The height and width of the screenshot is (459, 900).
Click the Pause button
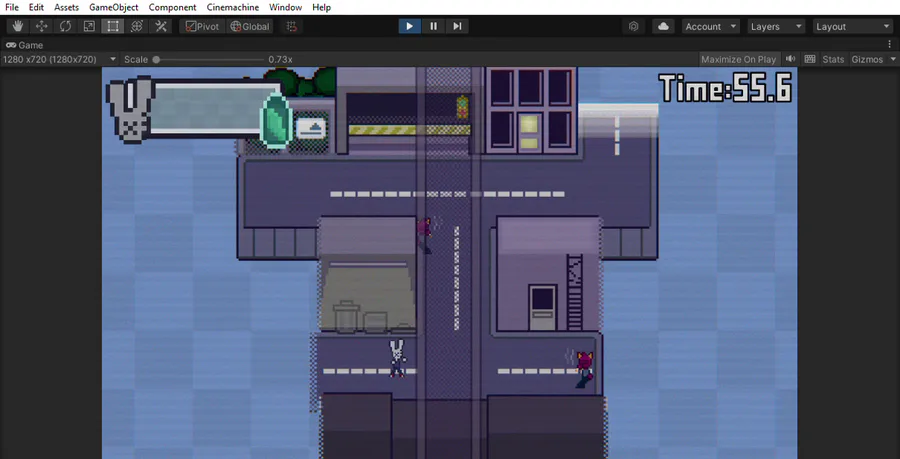[x=433, y=26]
